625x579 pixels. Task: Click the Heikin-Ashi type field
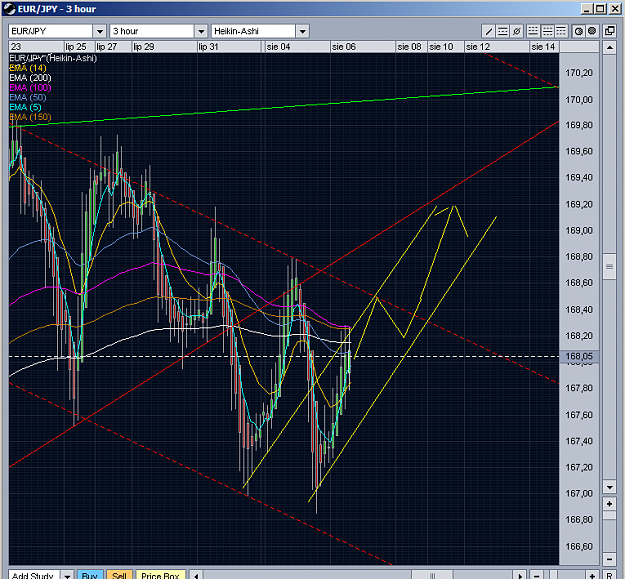tap(254, 31)
